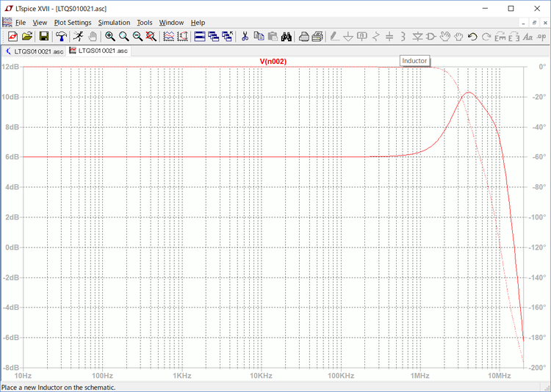Click the Zoom In magnifier icon
This screenshot has width=551, height=392.
click(109, 36)
